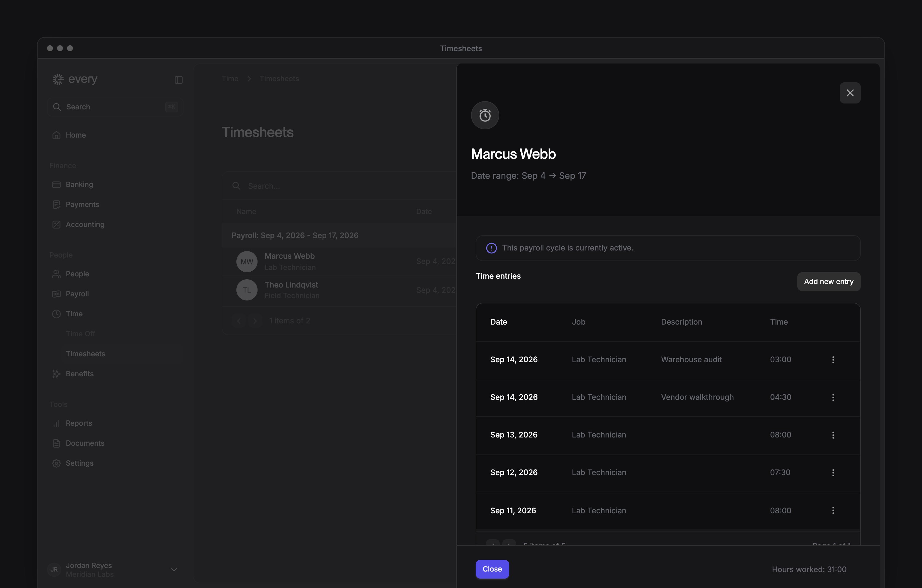Click the Payments icon in sidebar
The image size is (922, 588).
56,204
